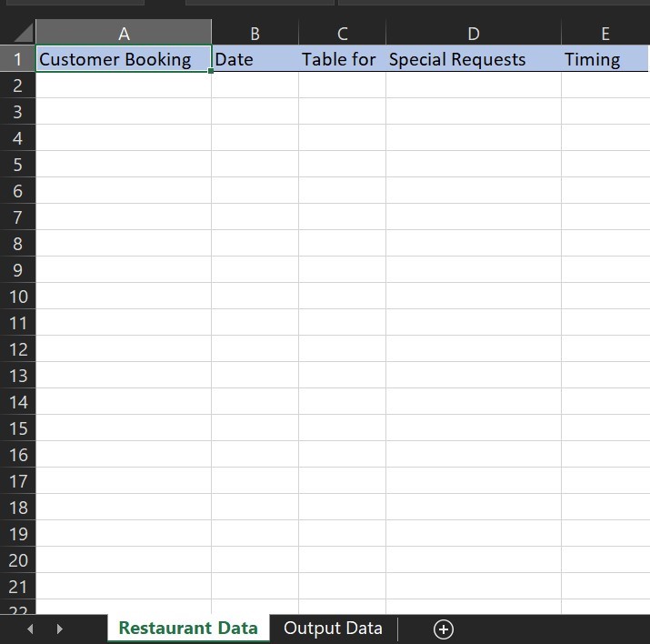
Task: Select row 20 header
Action: tap(17, 559)
